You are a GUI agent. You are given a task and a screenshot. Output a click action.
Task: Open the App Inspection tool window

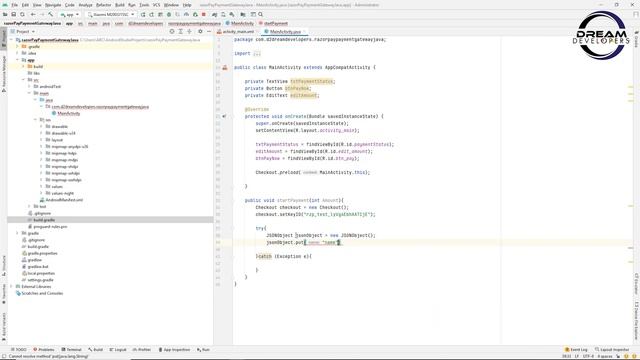(x=174, y=350)
